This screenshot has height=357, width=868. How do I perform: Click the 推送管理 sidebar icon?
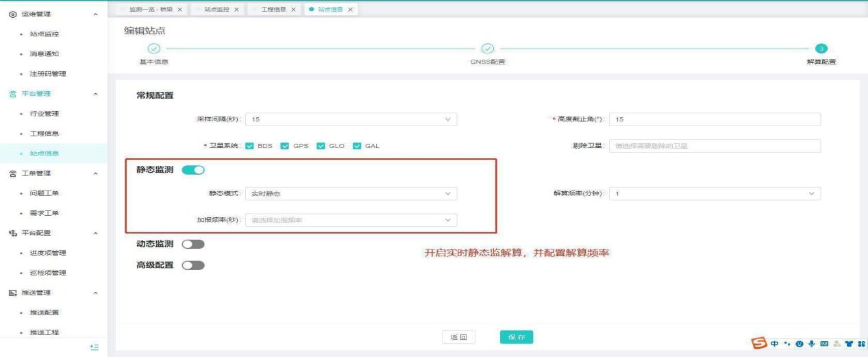[12, 293]
